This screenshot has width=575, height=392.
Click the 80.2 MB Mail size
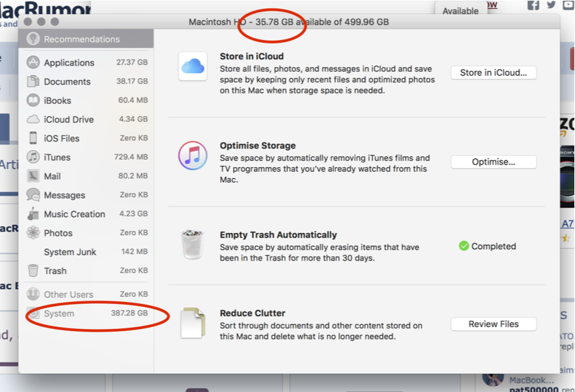[x=133, y=176]
